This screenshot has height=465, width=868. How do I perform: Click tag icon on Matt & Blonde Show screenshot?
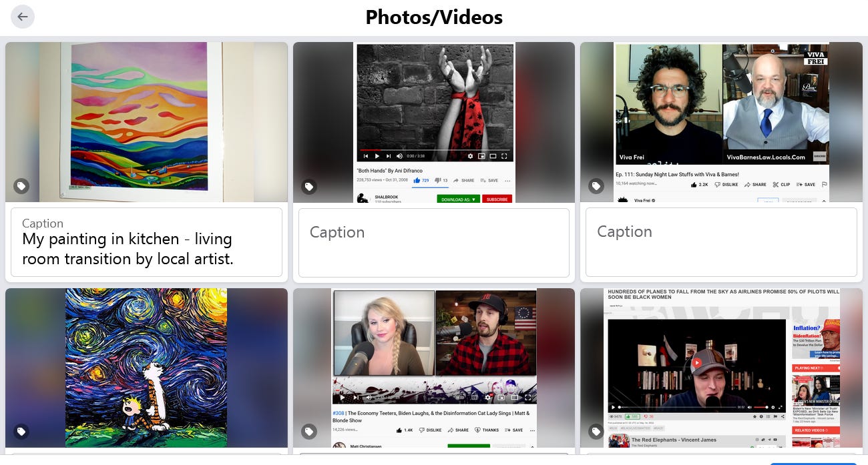click(308, 432)
